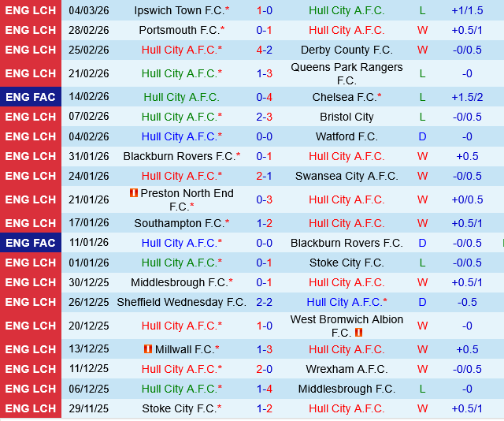504x421 pixels.
Task: Select the Derby County F.C. link
Action: (346, 50)
